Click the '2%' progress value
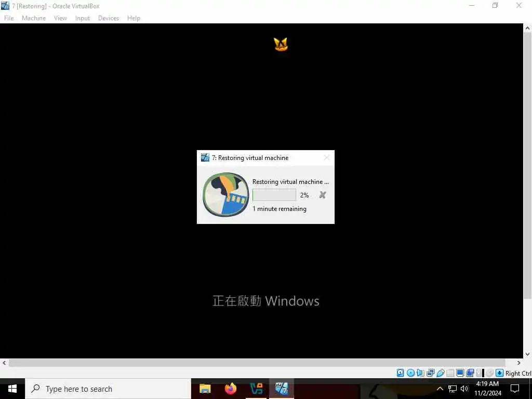Image resolution: width=532 pixels, height=399 pixels. [x=304, y=195]
